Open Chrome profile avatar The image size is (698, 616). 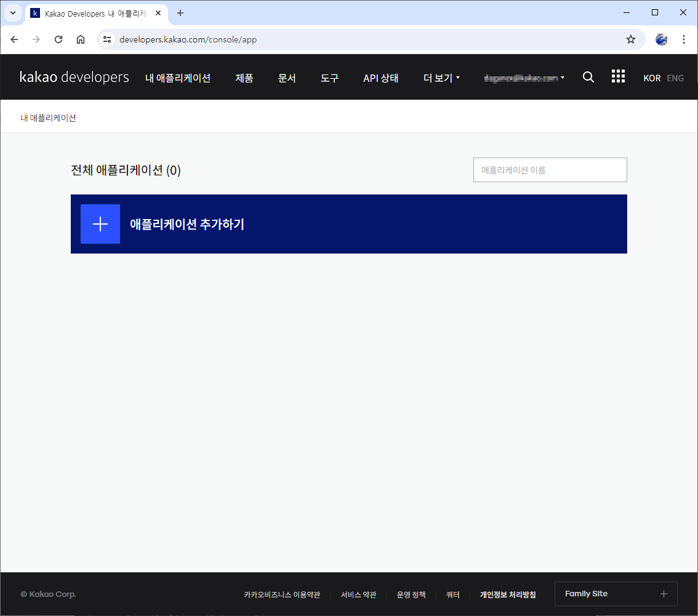[x=662, y=39]
